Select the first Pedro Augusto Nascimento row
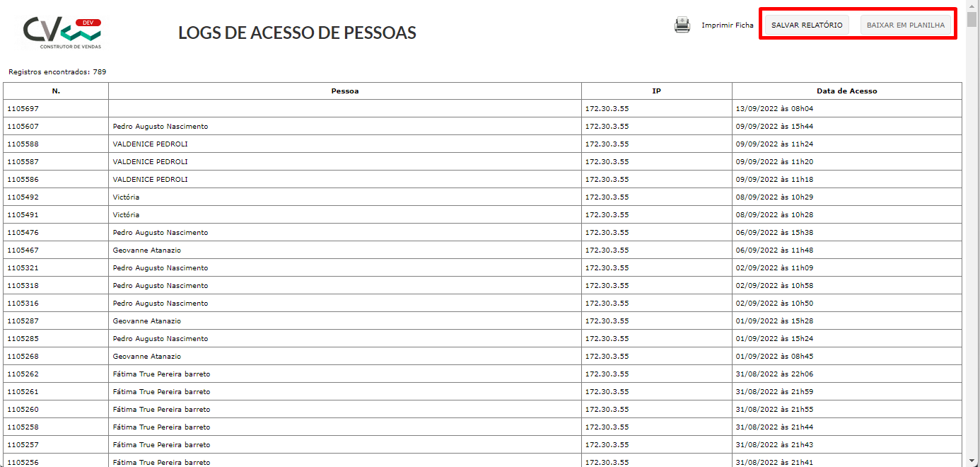980x467 pixels. click(x=482, y=126)
